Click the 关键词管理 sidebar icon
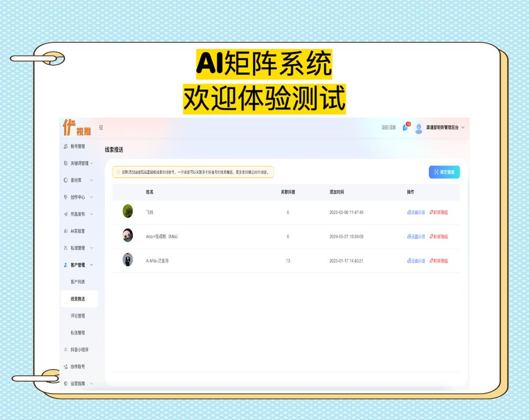 [x=66, y=163]
